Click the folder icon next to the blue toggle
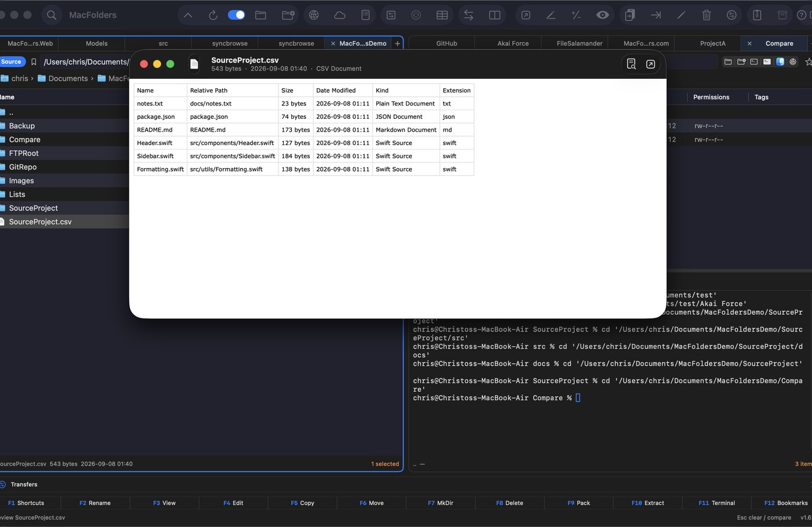The width and height of the screenshot is (812, 527). point(261,15)
